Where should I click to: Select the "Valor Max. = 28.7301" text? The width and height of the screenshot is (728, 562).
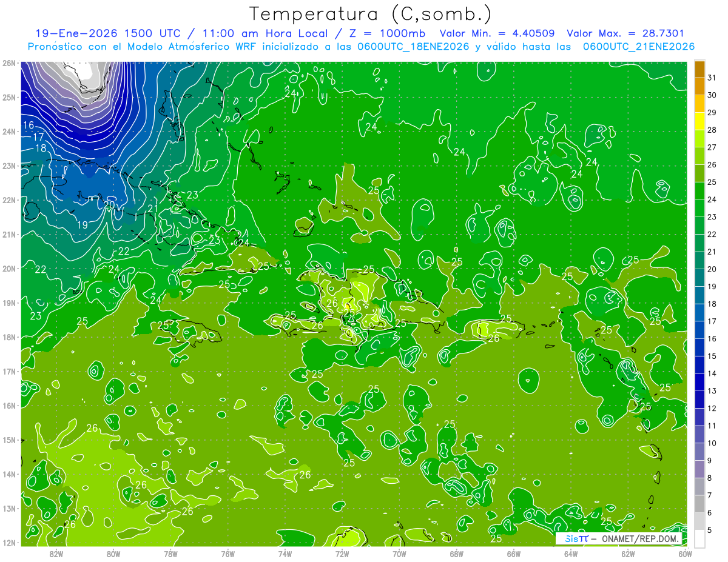tap(625, 33)
